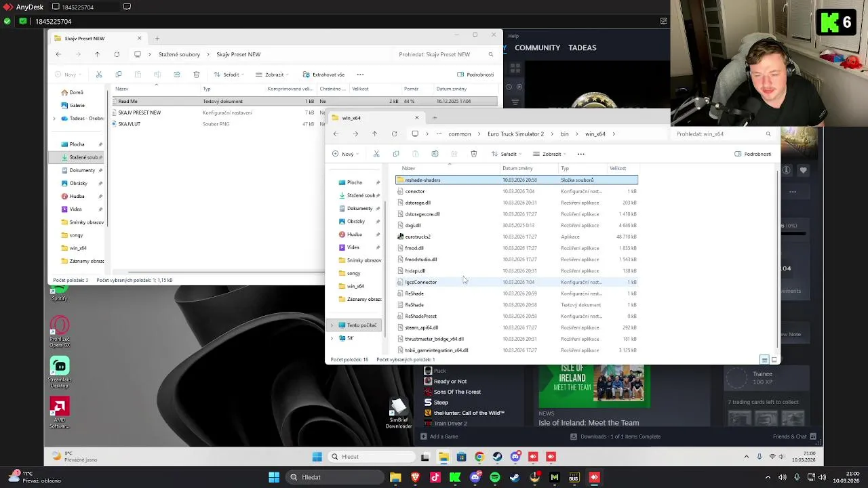Viewport: 868px width, 488px height.
Task: Click Add a Game in Steam
Action: click(439, 436)
